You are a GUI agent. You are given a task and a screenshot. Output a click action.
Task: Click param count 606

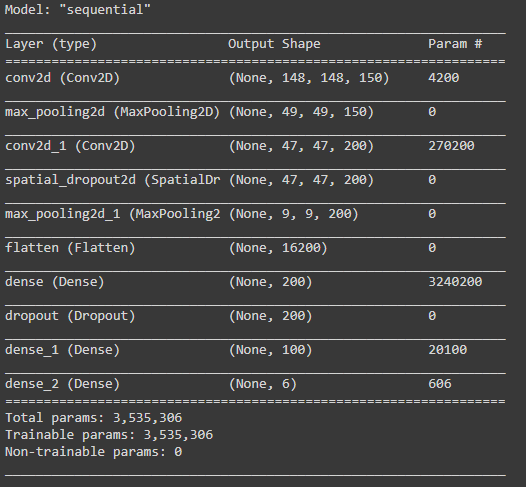440,384
